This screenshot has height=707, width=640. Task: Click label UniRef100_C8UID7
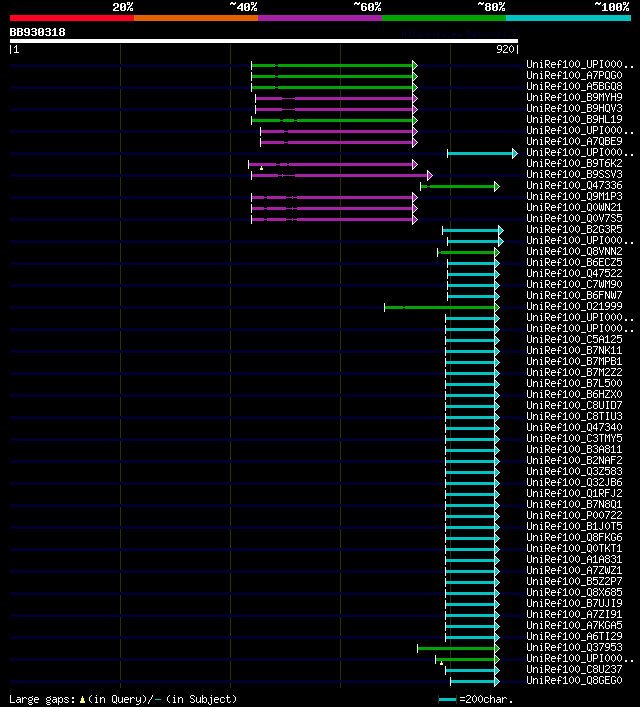[x=574, y=405]
